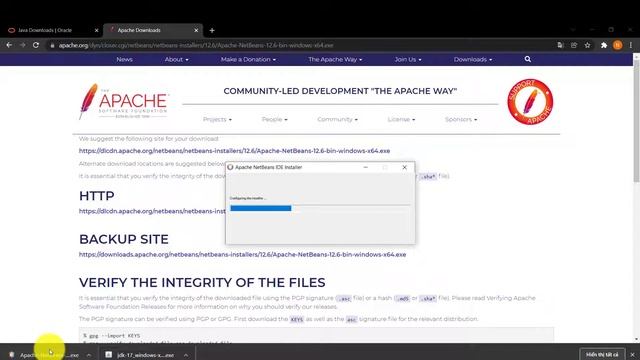
Task: Switch to Java Downloads Oracle tab
Action: 51,30
